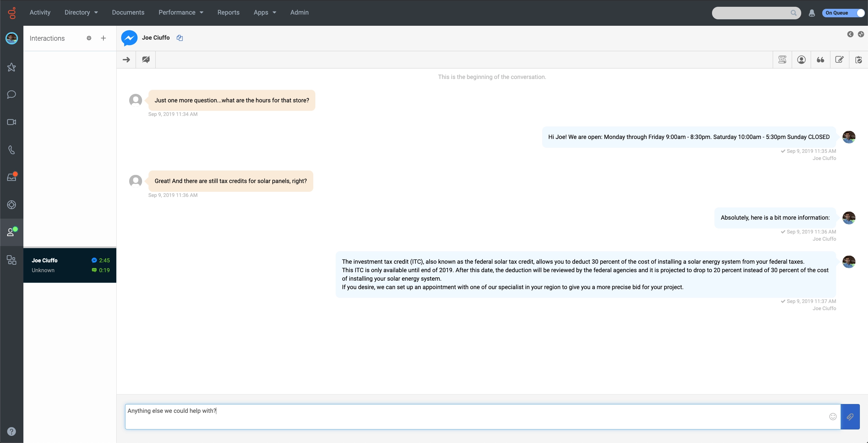The width and height of the screenshot is (868, 443).
Task: Add a new interaction with plus
Action: pyautogui.click(x=103, y=38)
